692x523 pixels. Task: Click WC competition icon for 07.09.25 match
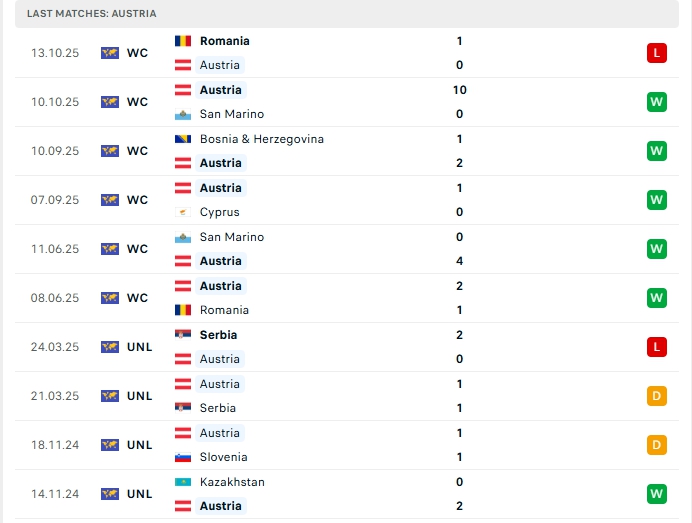click(x=110, y=200)
